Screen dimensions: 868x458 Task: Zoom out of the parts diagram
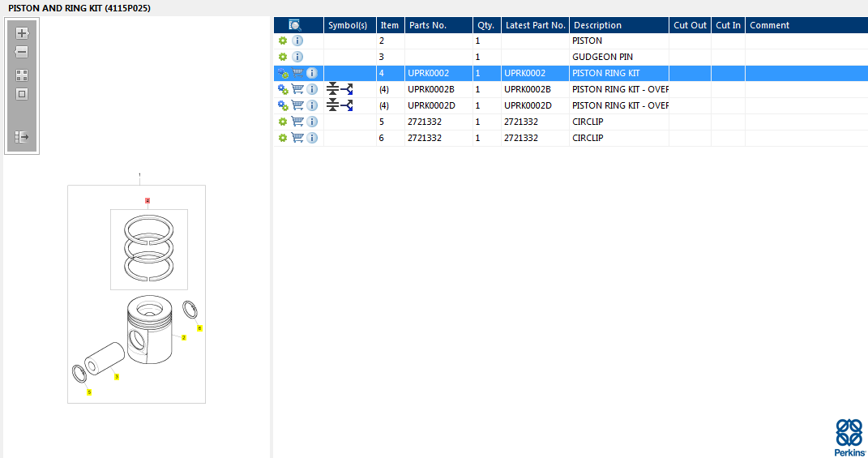[x=22, y=53]
